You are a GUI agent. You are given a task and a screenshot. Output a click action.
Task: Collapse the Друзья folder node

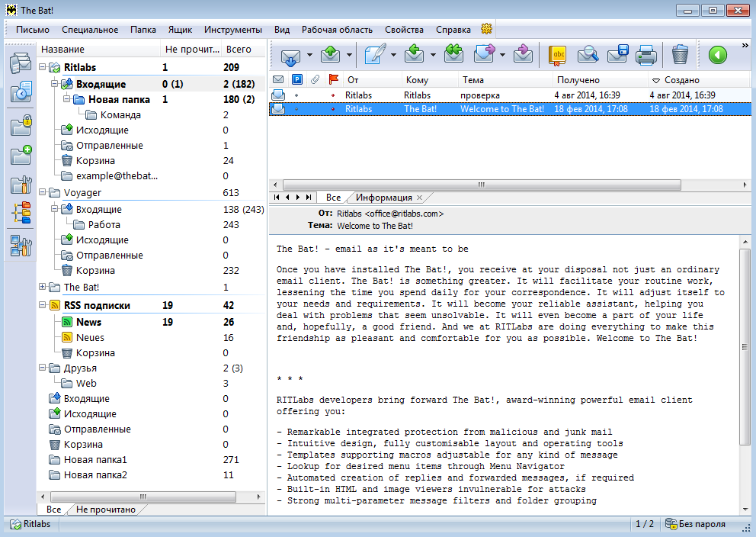(43, 368)
